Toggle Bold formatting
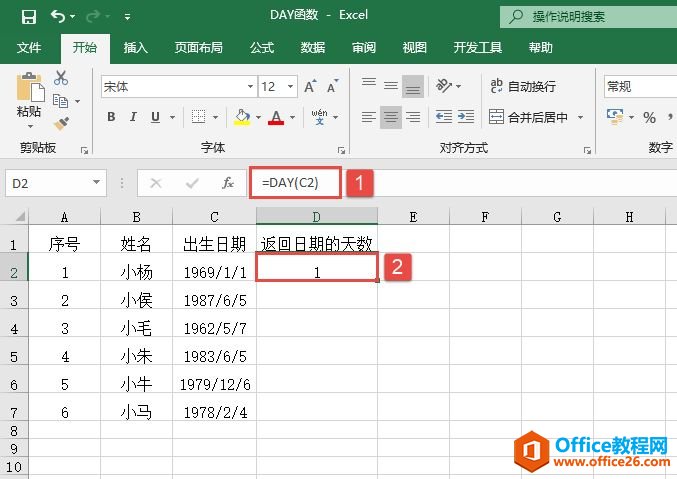This screenshot has width=677, height=479. [x=111, y=117]
